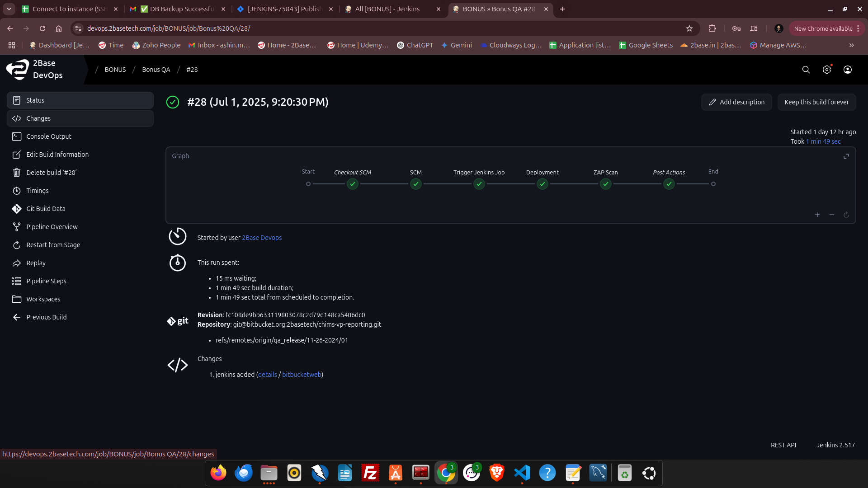Click the 1 min 49 sec duration link
The width and height of the screenshot is (868, 488).
click(x=823, y=141)
